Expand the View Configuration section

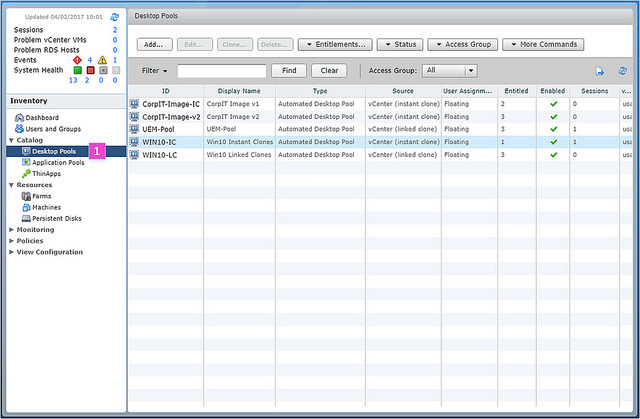11,252
